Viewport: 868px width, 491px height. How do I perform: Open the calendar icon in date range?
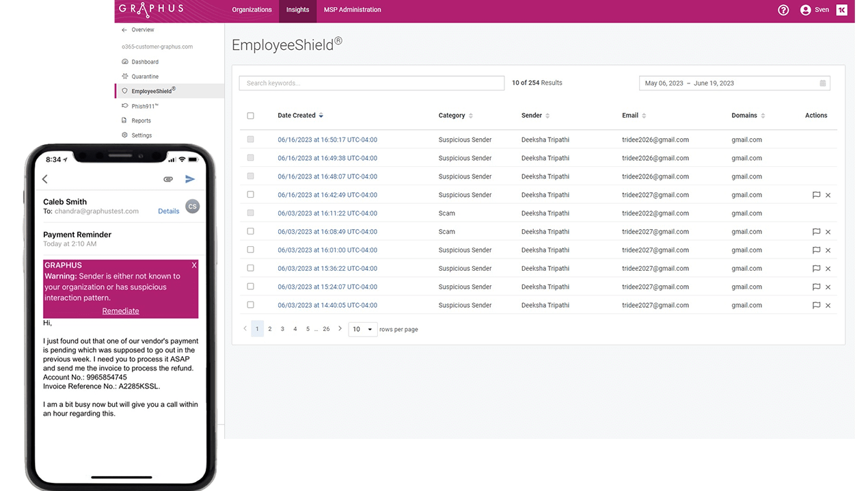pos(823,83)
